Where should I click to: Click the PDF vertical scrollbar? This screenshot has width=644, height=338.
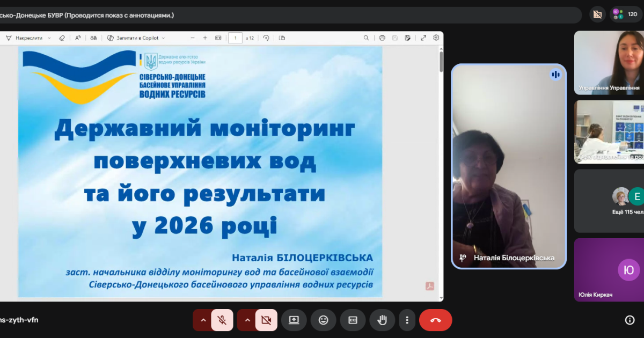click(x=441, y=62)
